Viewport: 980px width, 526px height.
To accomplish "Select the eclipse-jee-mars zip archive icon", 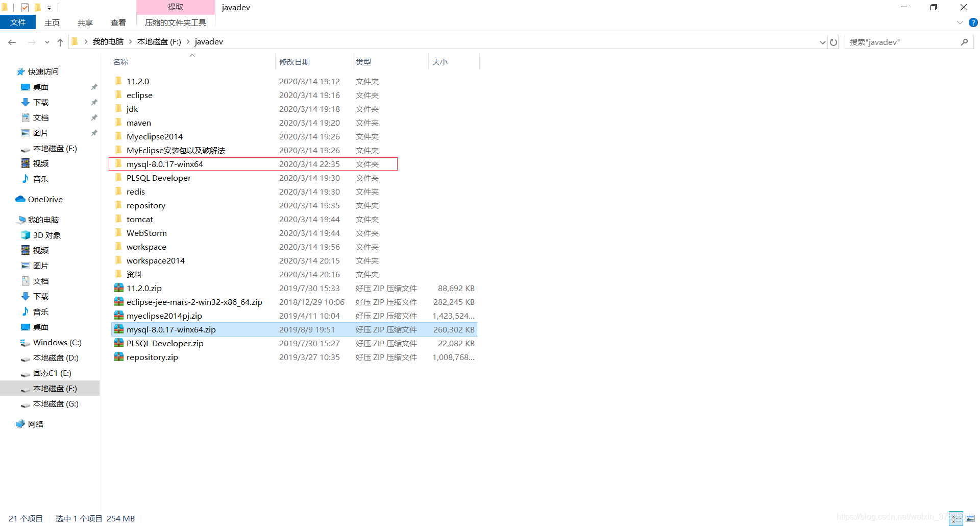I will (x=119, y=301).
